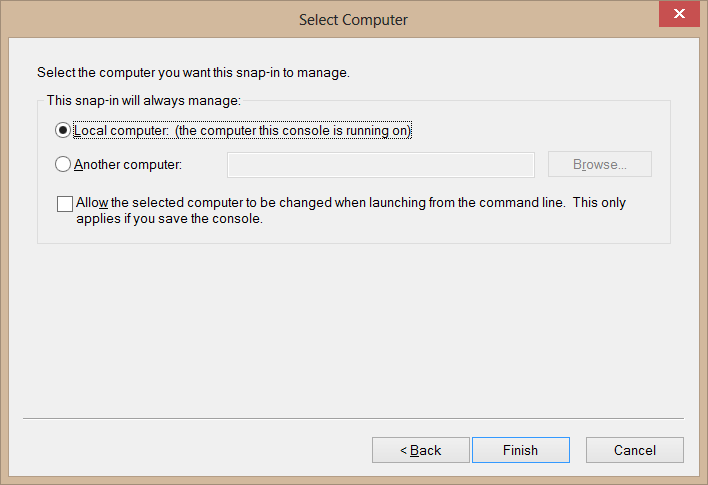Viewport: 708px width, 485px height.
Task: Close the dialog with the red X
Action: pos(679,15)
